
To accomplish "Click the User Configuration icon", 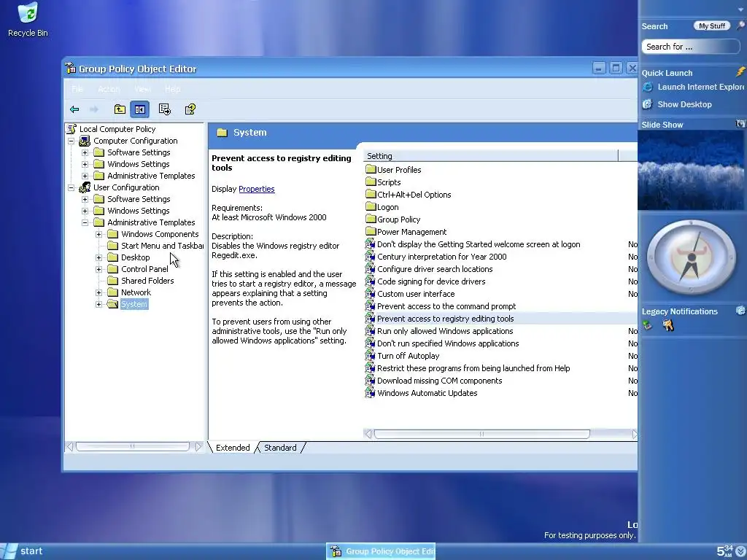I will [x=85, y=187].
